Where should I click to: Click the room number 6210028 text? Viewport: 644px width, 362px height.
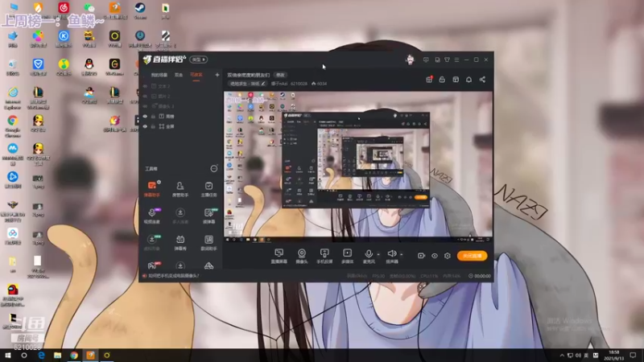pos(299,84)
